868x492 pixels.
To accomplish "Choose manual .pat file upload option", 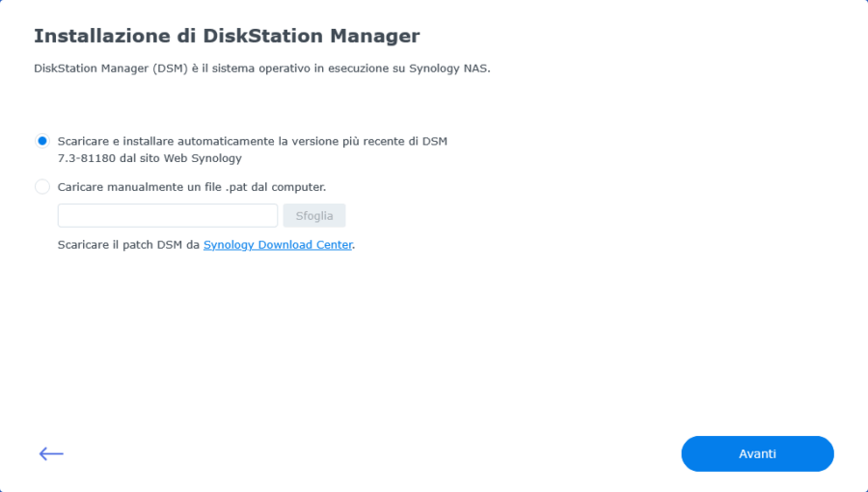I will [x=42, y=186].
